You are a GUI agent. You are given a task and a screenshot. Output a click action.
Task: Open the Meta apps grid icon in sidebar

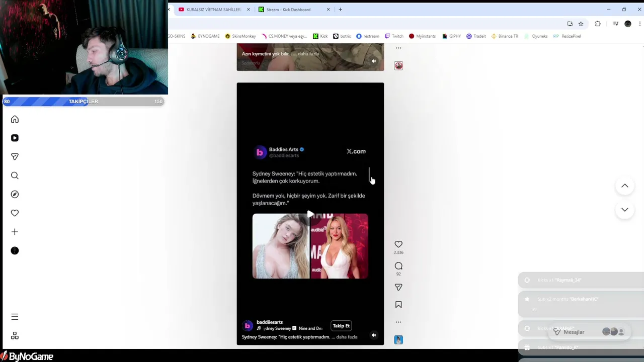coord(15,336)
